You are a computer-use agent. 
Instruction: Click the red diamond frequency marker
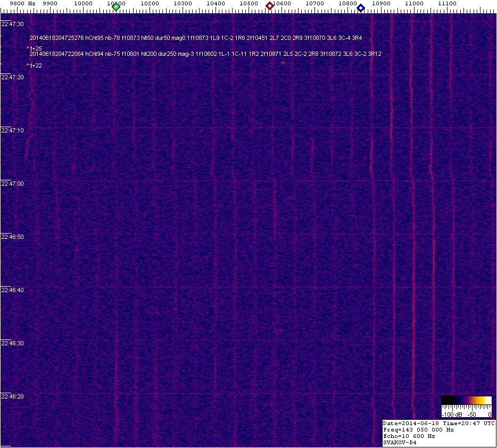270,6
